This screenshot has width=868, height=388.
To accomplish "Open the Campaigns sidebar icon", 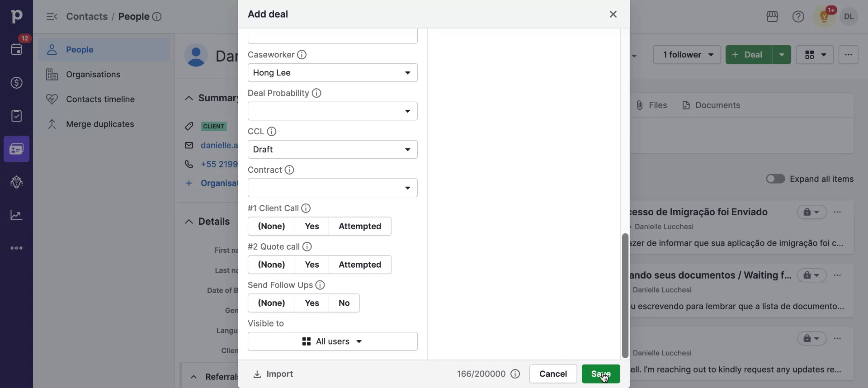I will point(16,182).
